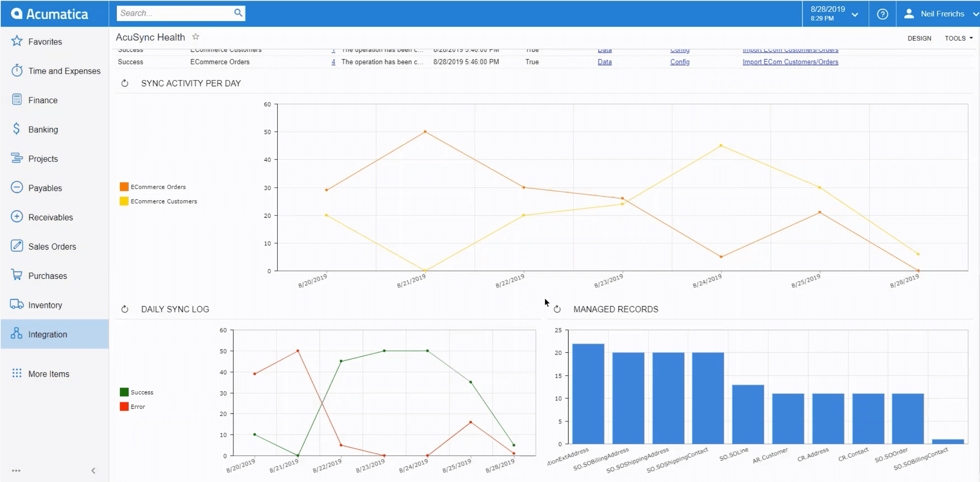The height and width of the screenshot is (482, 980).
Task: Click the tallest first bar in Managed Records
Action: point(588,394)
